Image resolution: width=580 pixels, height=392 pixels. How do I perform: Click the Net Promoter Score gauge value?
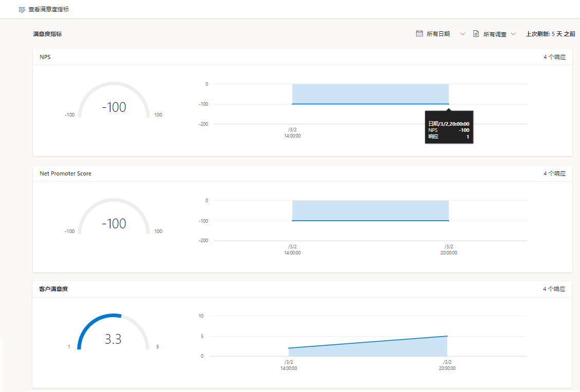[114, 223]
